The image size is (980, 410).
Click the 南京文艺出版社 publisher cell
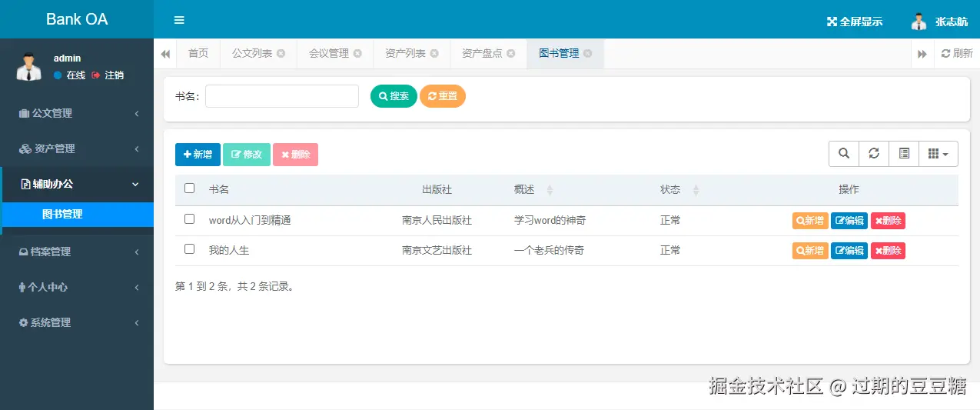tap(437, 250)
